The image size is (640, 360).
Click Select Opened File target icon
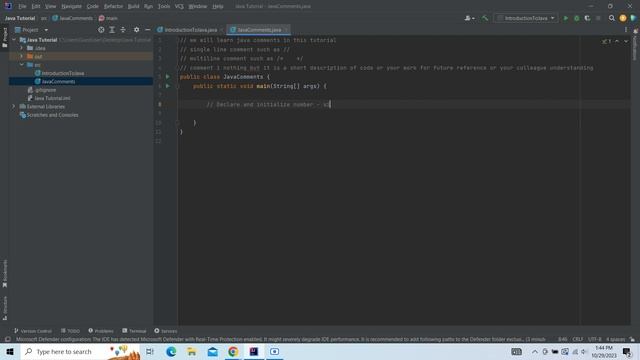(x=101, y=30)
